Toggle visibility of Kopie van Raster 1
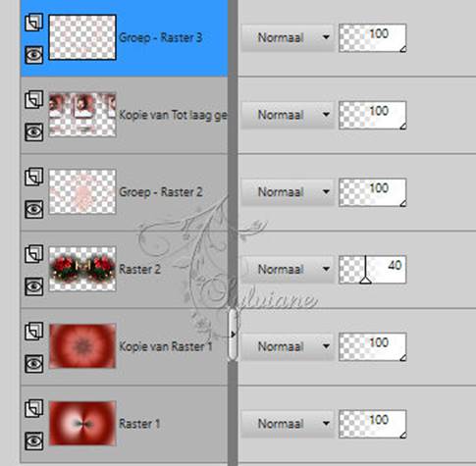Screen dimensions: 476x466 point(34,364)
